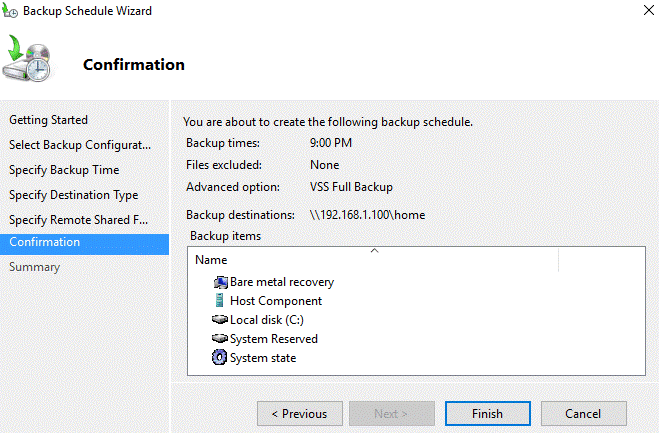The image size is (659, 433).
Task: Close the Backup Schedule Wizard window
Action: 636,12
